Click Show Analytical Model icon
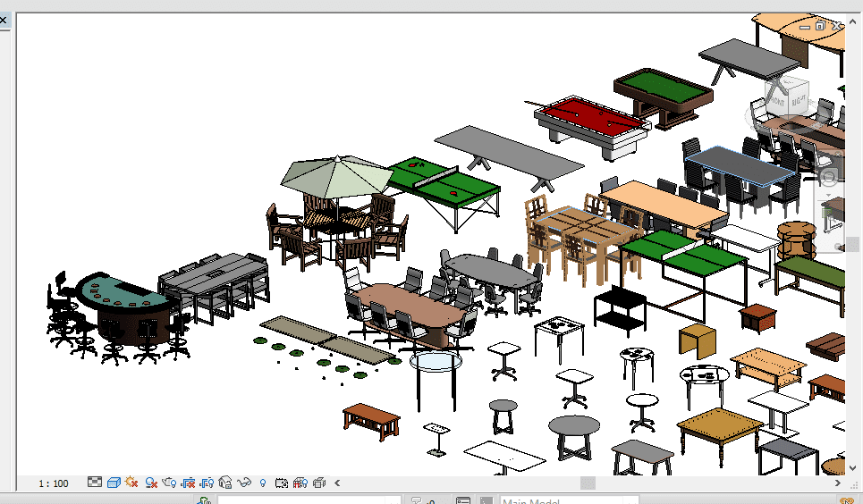The width and height of the screenshot is (863, 504). click(300, 483)
